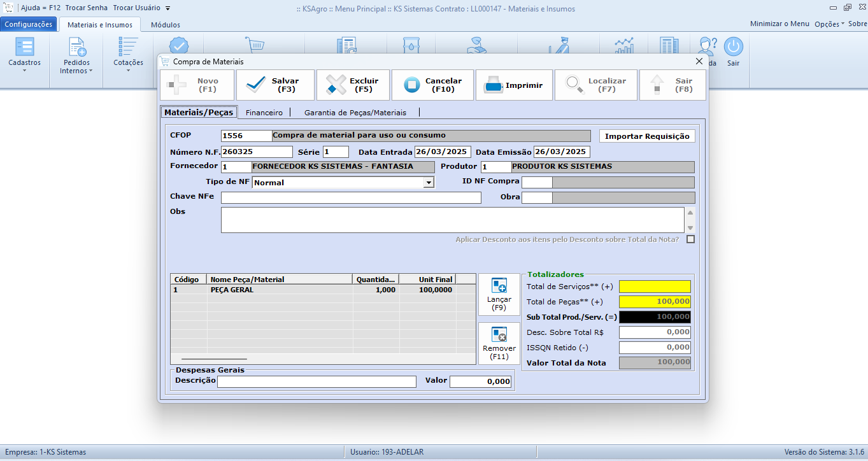
Task: Open Garantia de Peças/Materiais tab
Action: click(355, 112)
